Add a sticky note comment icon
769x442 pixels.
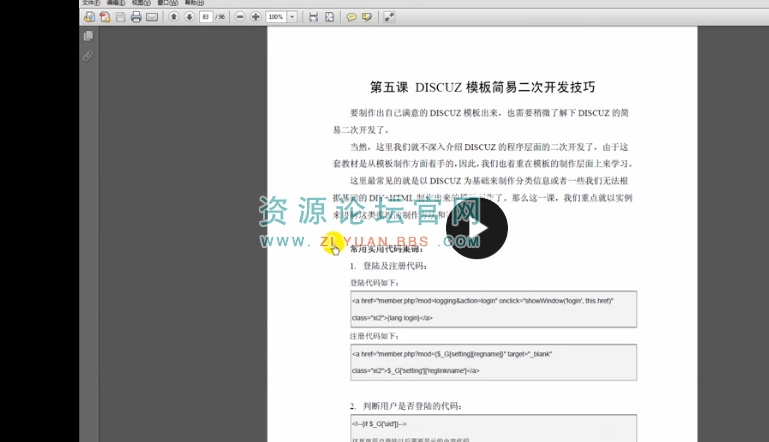351,17
